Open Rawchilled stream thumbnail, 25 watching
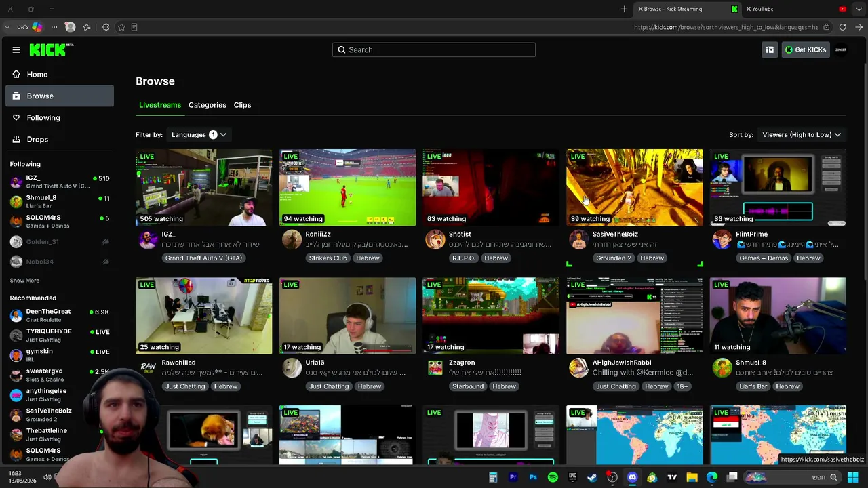This screenshot has height=488, width=868. (203, 316)
